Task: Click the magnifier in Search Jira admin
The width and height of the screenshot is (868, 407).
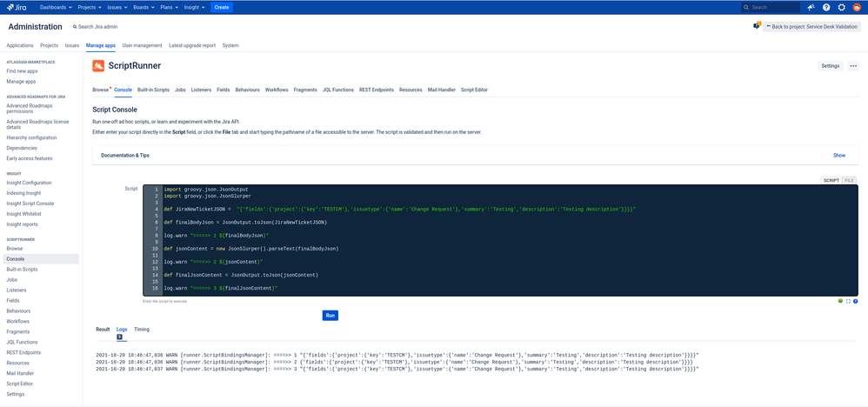Action: pyautogui.click(x=75, y=27)
